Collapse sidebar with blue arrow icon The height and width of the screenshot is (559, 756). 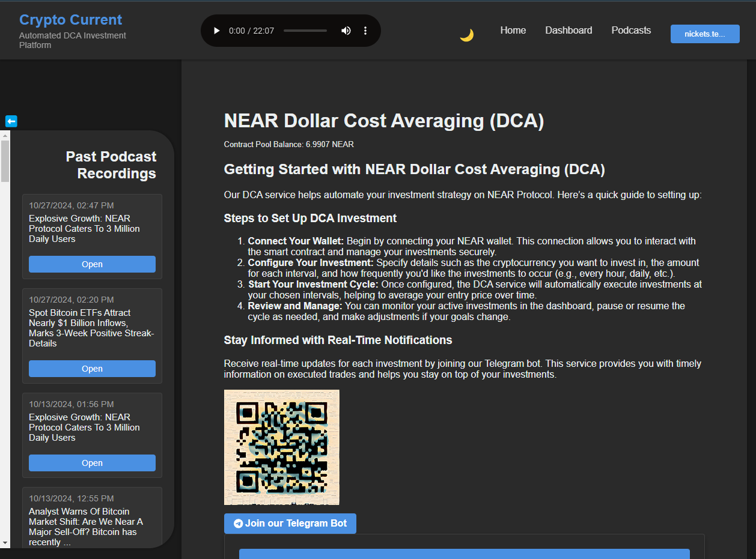pyautogui.click(x=11, y=121)
